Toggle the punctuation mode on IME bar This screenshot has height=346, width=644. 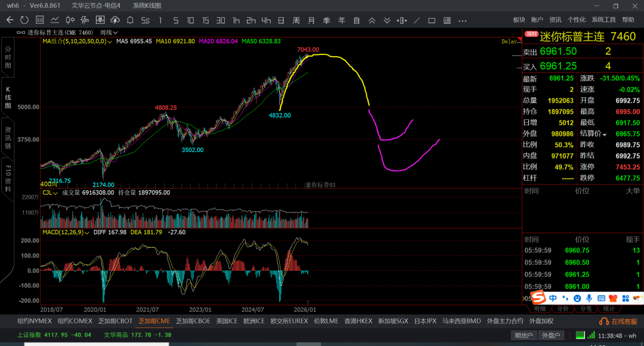coord(565,298)
